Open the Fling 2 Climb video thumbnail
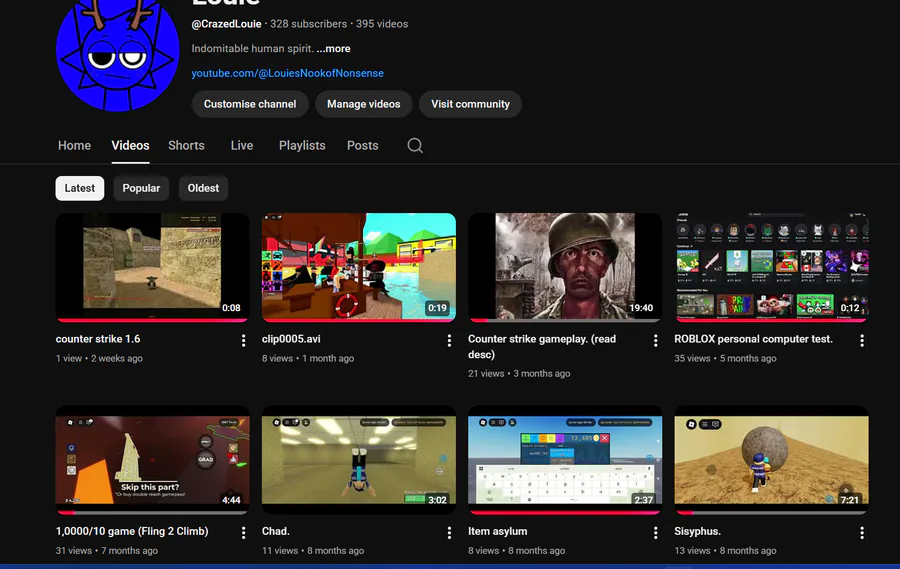The image size is (900, 569). 153,460
